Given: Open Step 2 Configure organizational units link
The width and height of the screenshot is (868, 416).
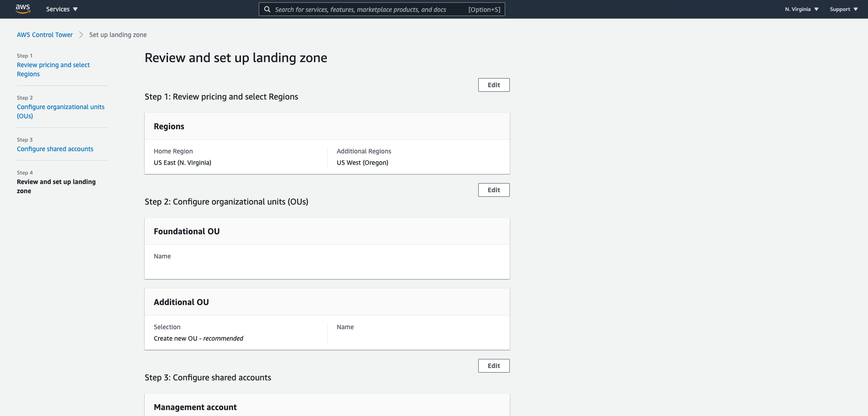Looking at the screenshot, I should 61,111.
